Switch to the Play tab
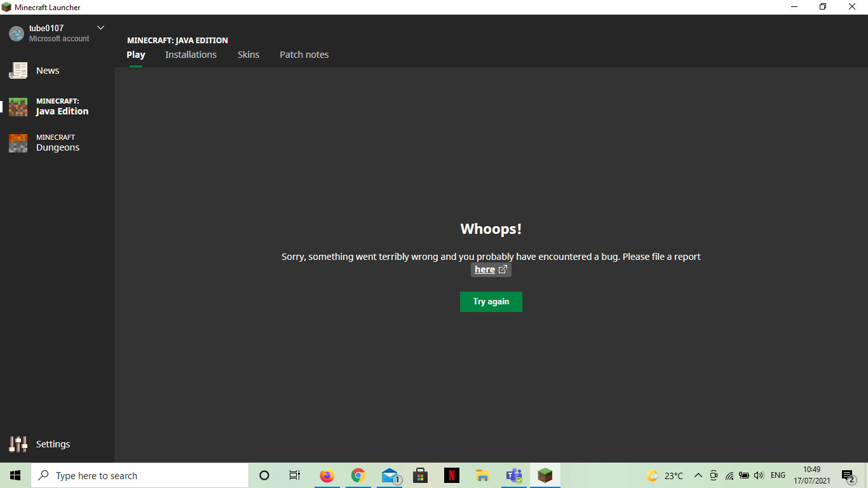The image size is (868, 488). pos(136,55)
